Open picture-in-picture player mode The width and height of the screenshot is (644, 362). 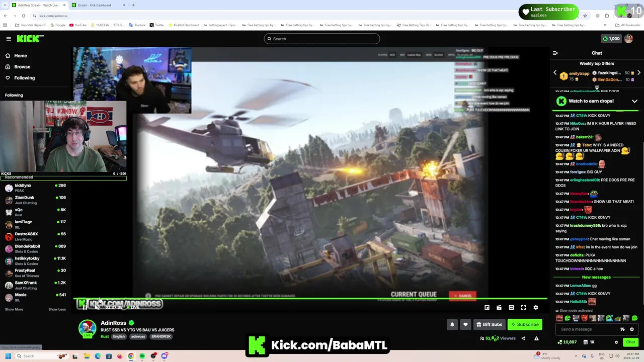[x=487, y=307]
